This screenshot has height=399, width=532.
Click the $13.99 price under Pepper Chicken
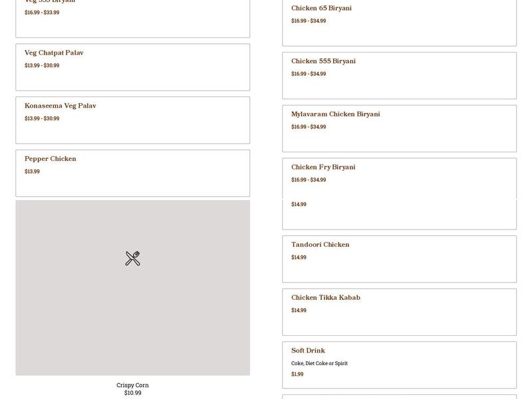tap(33, 172)
